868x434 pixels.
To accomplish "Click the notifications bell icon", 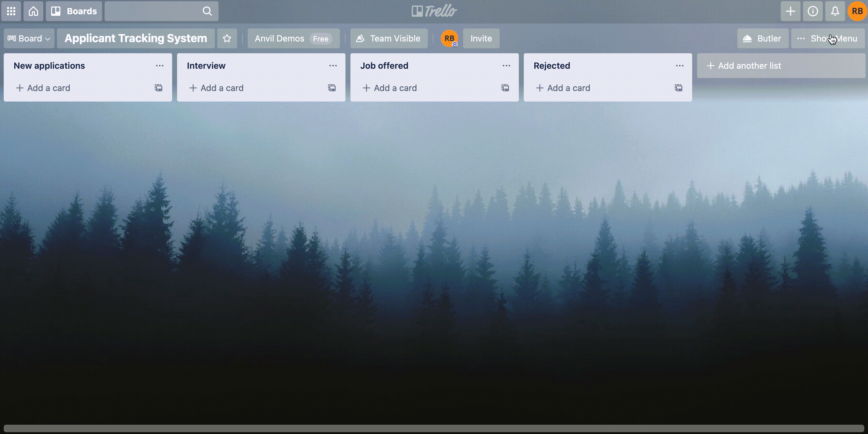I will 835,11.
